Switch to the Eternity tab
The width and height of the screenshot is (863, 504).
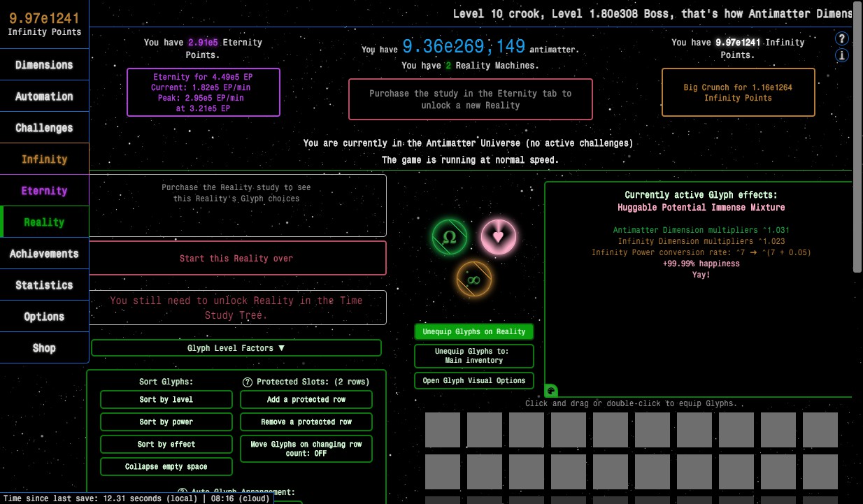tap(44, 191)
